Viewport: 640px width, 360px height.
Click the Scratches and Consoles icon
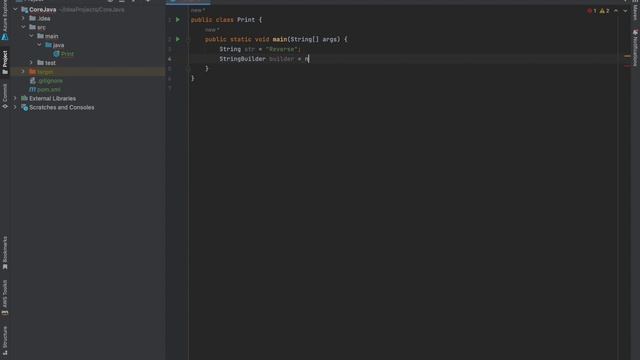click(24, 107)
